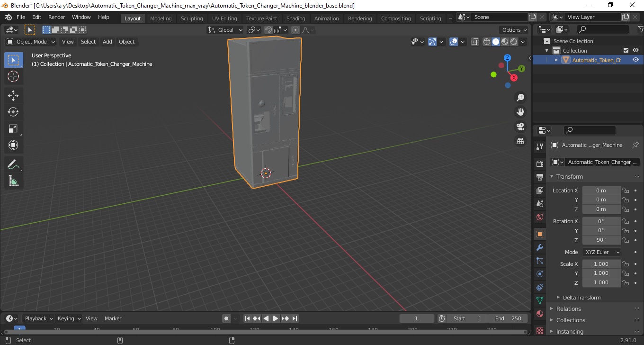Open the Material properties tab
This screenshot has height=345, width=644.
[x=539, y=314]
